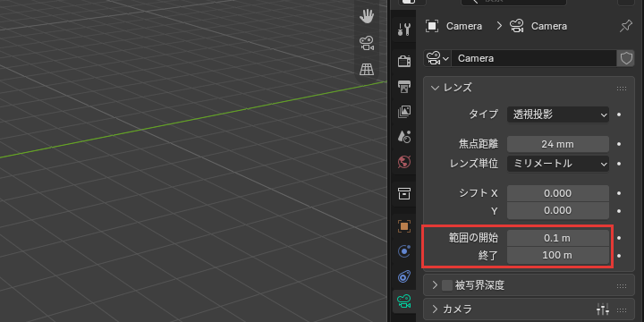Switch perspective/orthographic grid view icon
Image resolution: width=644 pixels, height=322 pixels.
coord(367,69)
